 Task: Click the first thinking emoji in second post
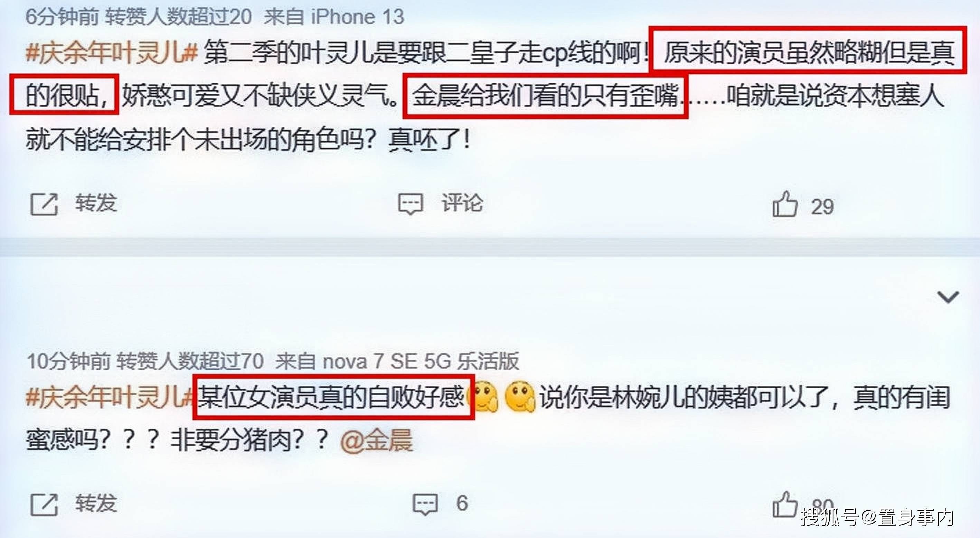[485, 397]
